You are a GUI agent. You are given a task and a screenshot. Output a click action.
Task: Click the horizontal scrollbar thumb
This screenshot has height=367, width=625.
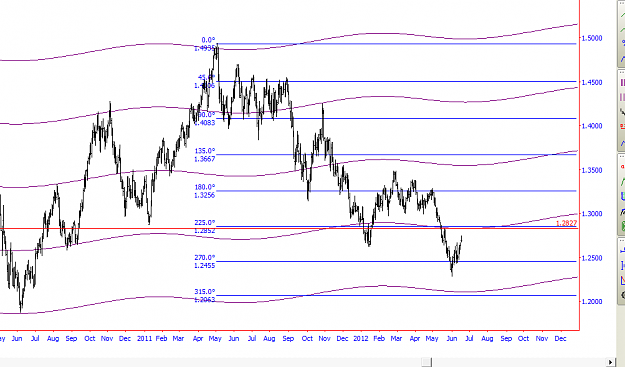point(426,362)
